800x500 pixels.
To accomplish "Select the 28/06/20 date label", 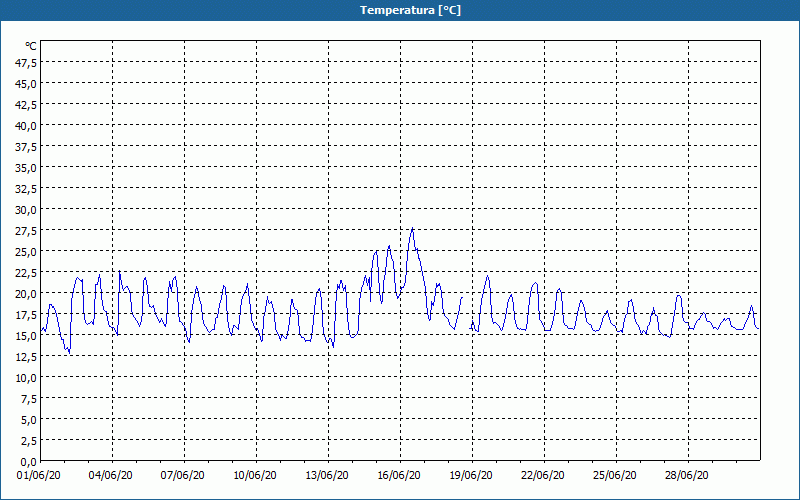I will tap(687, 476).
